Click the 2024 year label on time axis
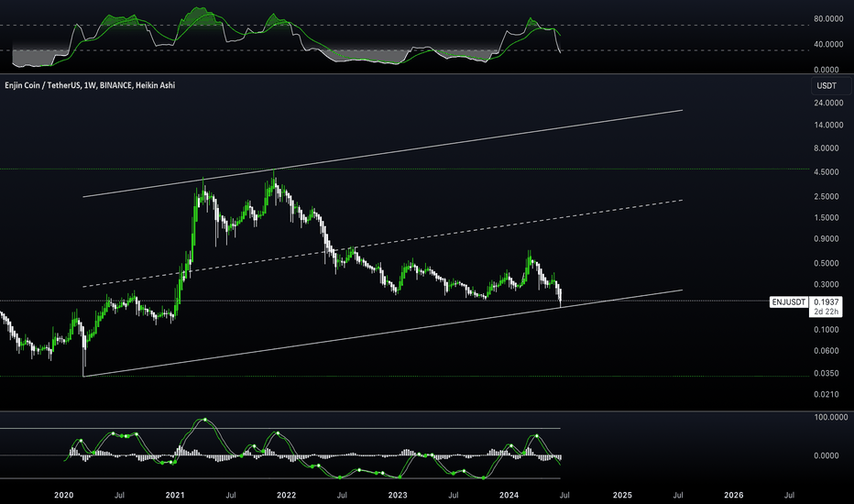The image size is (854, 504). tap(509, 495)
